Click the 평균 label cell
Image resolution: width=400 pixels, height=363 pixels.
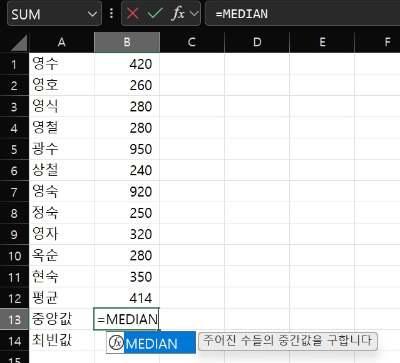pos(61,298)
